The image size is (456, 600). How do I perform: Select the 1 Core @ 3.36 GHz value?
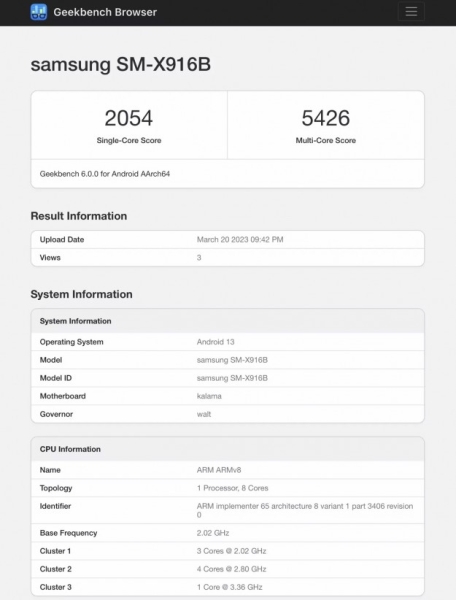point(230,587)
